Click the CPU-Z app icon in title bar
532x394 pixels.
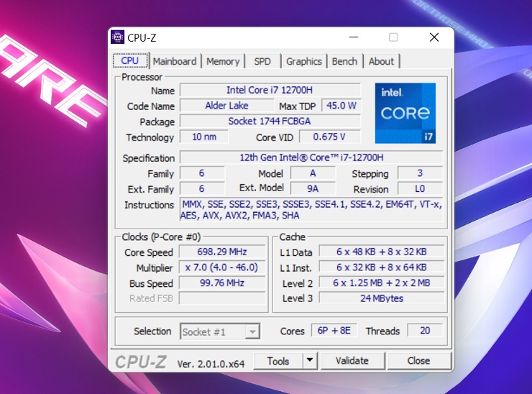click(117, 37)
